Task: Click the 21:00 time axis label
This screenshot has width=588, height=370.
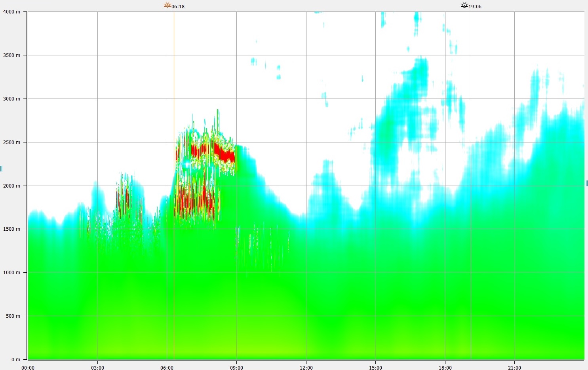Action: 514,368
